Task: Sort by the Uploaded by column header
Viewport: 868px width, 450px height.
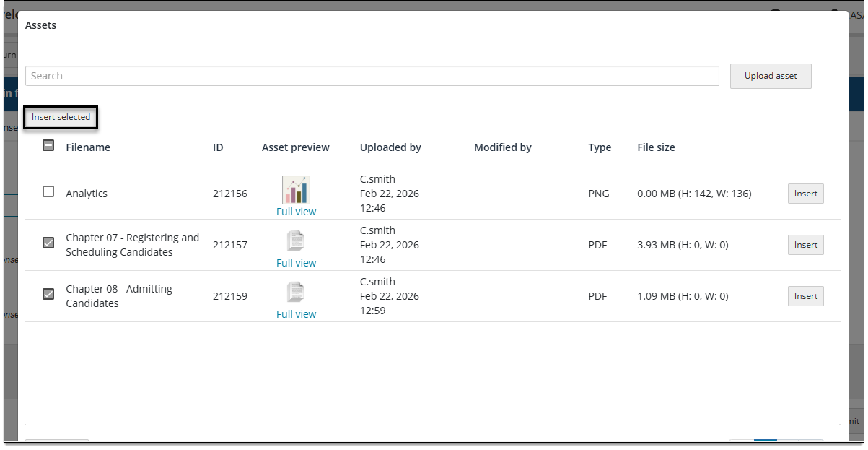Action: pos(390,147)
